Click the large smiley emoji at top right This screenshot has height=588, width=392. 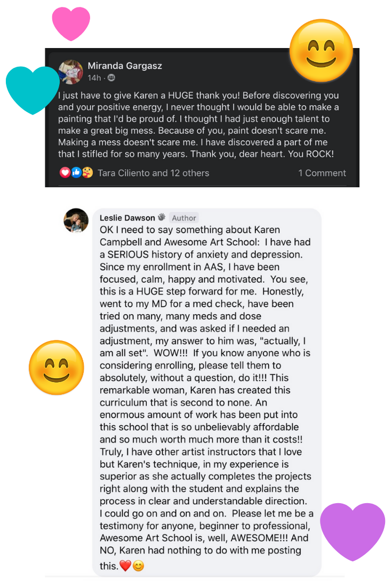[321, 51]
